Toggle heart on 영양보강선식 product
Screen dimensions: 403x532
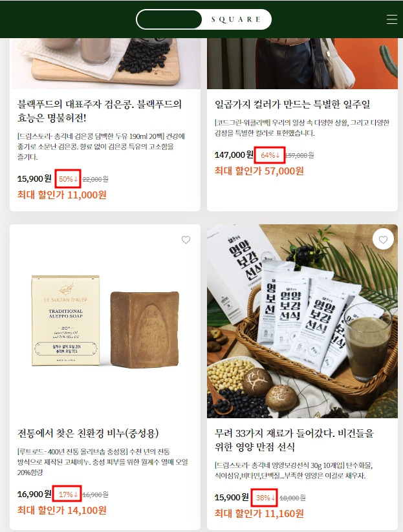383,240
